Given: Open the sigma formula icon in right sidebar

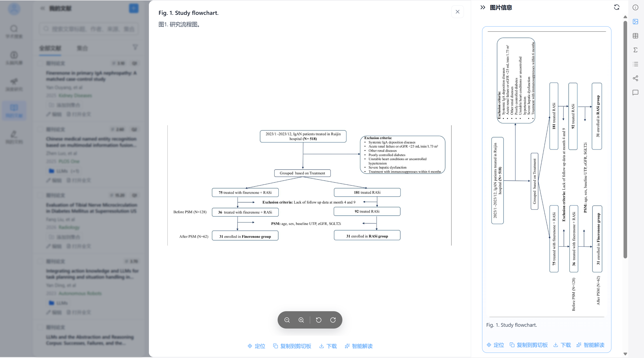Looking at the screenshot, I should click(x=635, y=50).
